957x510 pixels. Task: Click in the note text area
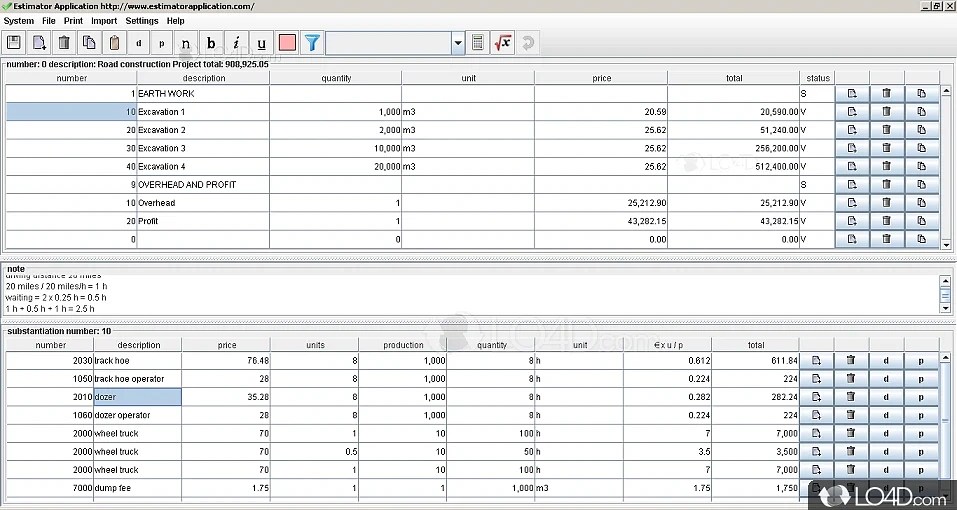point(470,295)
